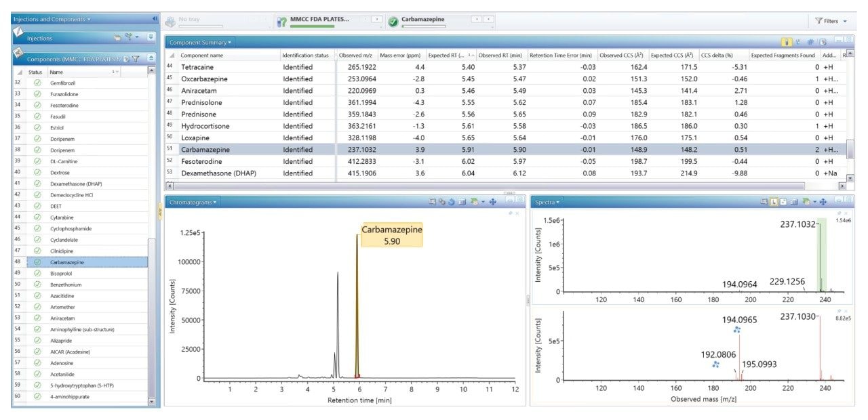Select Acetanilide in the Components list
This screenshot has height=420, width=868.
(x=80, y=374)
